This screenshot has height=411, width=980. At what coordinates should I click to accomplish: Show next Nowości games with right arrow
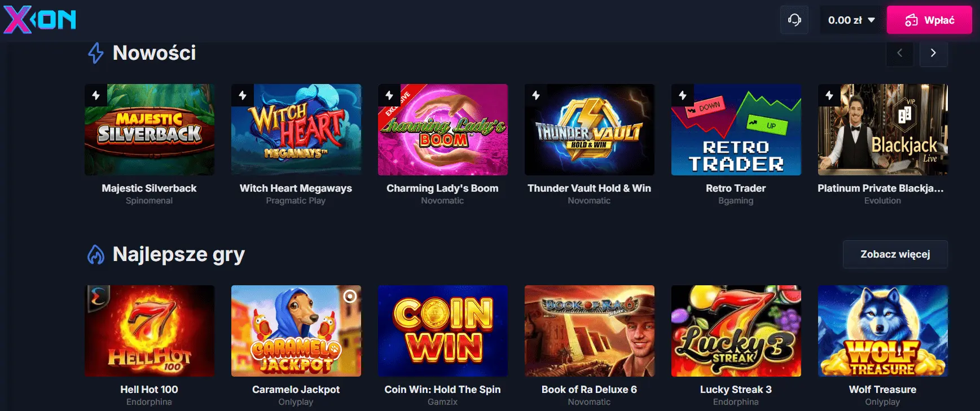point(933,53)
